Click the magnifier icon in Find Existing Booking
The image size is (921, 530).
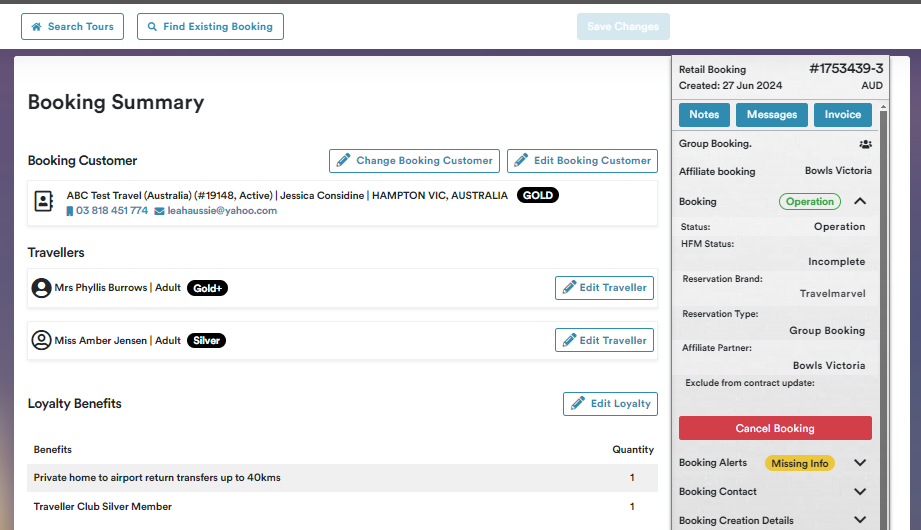152,26
